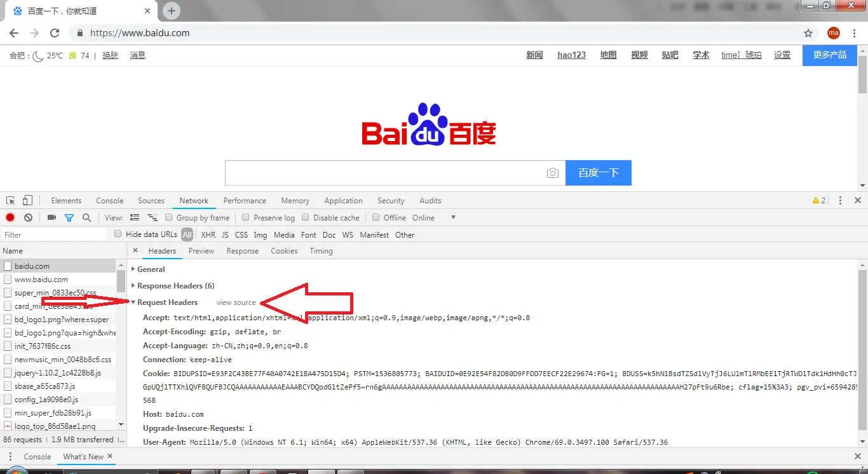The width and height of the screenshot is (868, 474).
Task: Open DevTools three-dot customize menu
Action: click(x=840, y=201)
